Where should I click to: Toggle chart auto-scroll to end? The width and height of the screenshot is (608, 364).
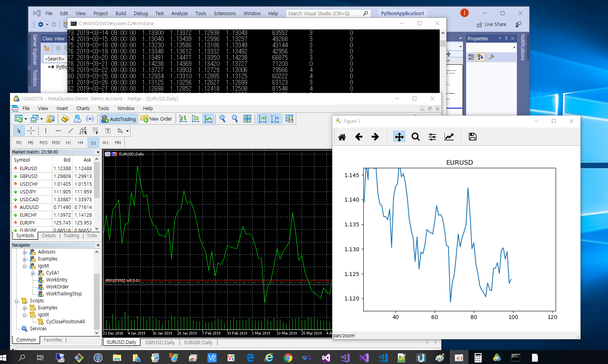pyautogui.click(x=263, y=119)
